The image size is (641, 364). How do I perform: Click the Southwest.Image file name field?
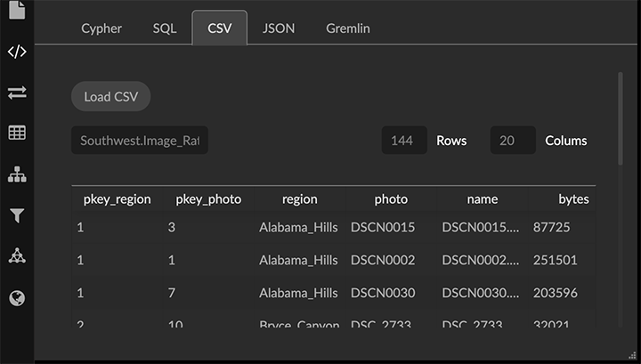[x=140, y=141]
